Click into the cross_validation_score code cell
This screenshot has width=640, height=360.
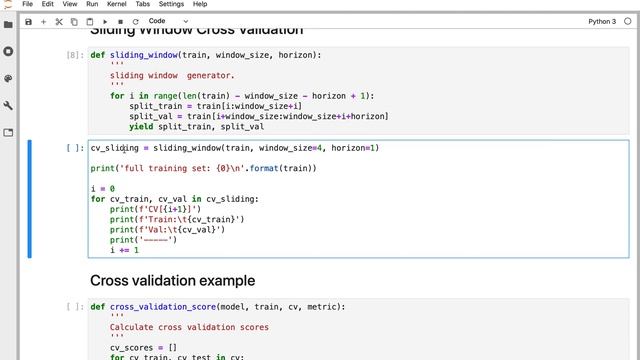tap(358, 329)
